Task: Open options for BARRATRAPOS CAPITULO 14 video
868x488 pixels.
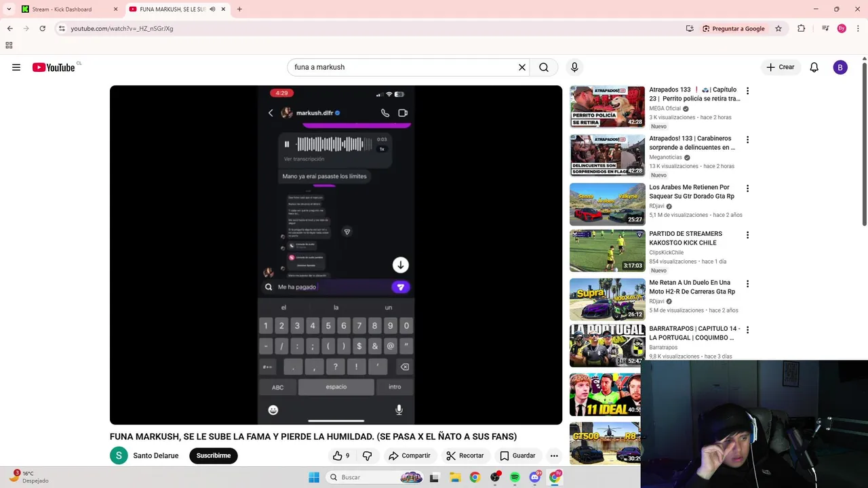Action: tap(747, 330)
